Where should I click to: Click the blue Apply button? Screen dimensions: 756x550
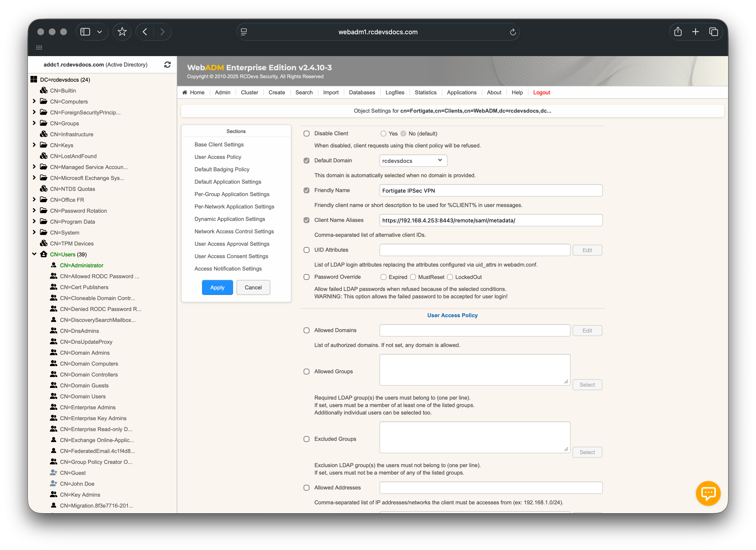217,287
